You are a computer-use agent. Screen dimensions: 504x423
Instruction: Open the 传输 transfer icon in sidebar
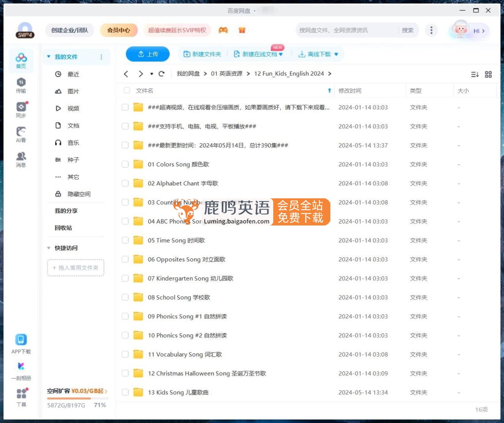[x=21, y=85]
